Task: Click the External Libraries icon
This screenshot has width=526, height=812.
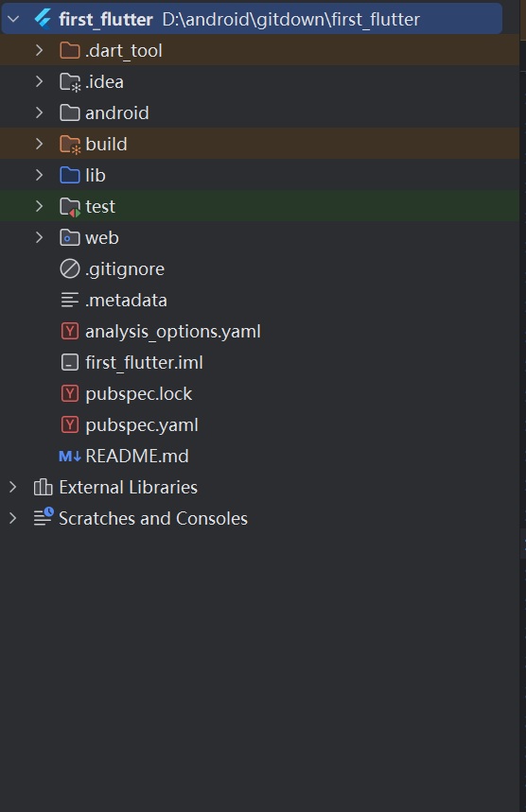Action: (43, 488)
